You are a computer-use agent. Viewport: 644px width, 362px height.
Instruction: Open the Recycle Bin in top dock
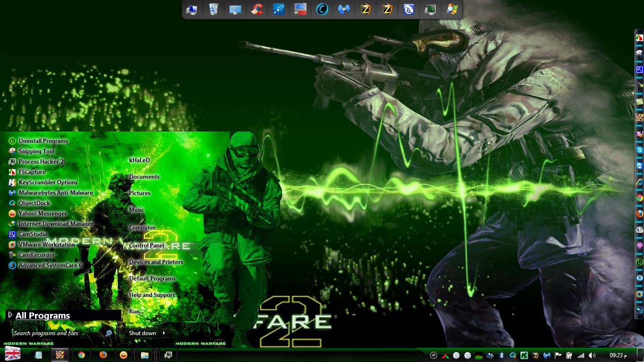[214, 9]
